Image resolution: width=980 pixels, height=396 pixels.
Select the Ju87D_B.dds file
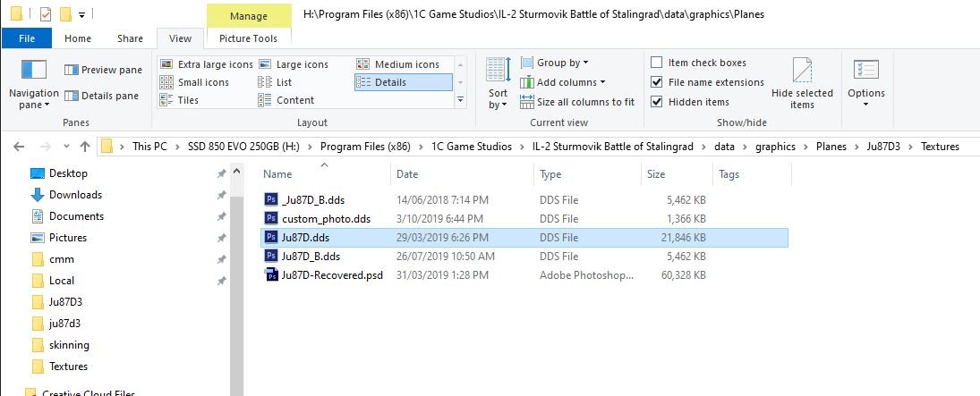point(311,256)
